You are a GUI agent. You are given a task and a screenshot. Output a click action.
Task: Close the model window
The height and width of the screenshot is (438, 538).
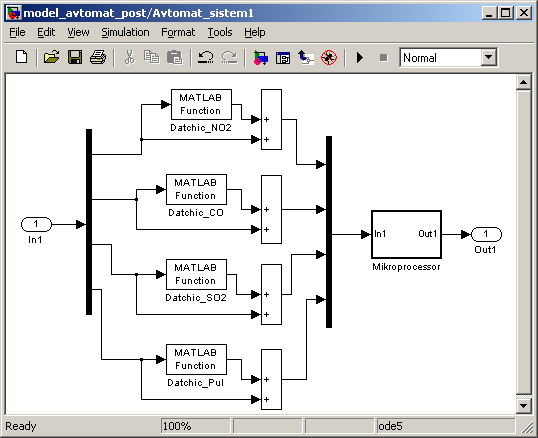pos(524,13)
